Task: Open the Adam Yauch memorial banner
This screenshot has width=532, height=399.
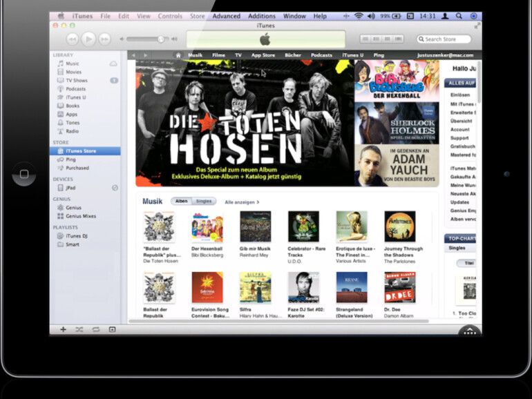Action: coord(397,166)
